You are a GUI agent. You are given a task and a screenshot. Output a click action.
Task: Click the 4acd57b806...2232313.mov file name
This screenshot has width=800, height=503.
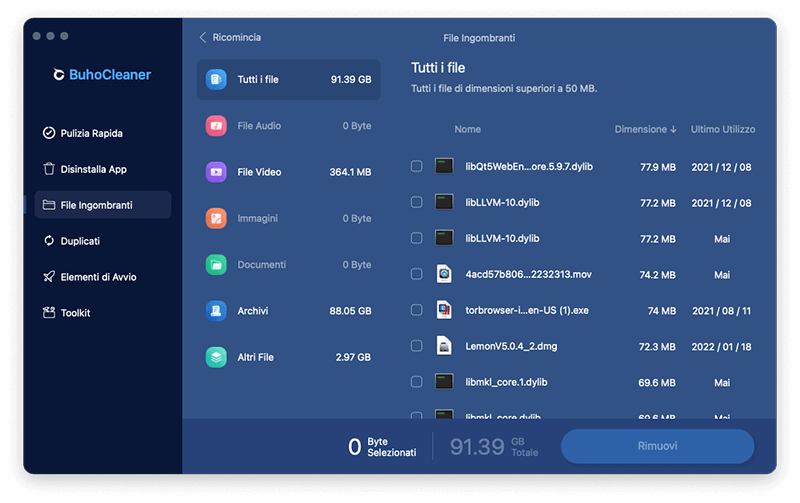[528, 274]
